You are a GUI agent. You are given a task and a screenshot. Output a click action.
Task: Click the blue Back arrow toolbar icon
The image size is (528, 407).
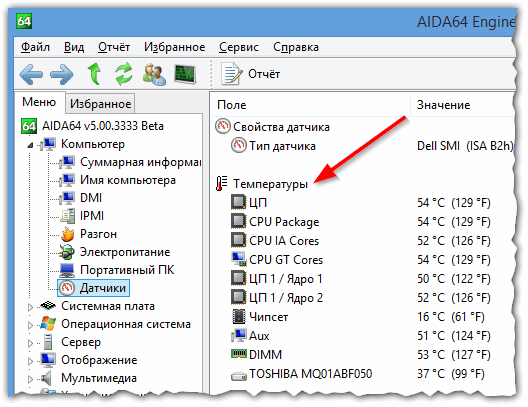pos(31,74)
